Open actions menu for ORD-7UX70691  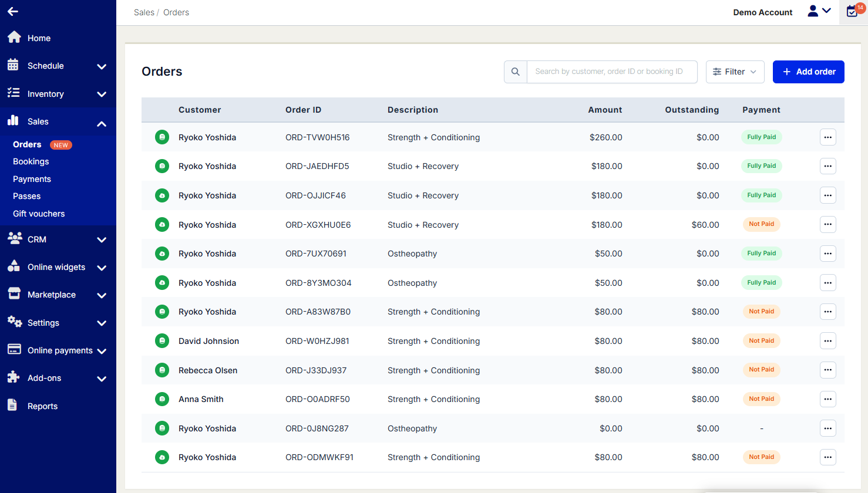tap(828, 254)
